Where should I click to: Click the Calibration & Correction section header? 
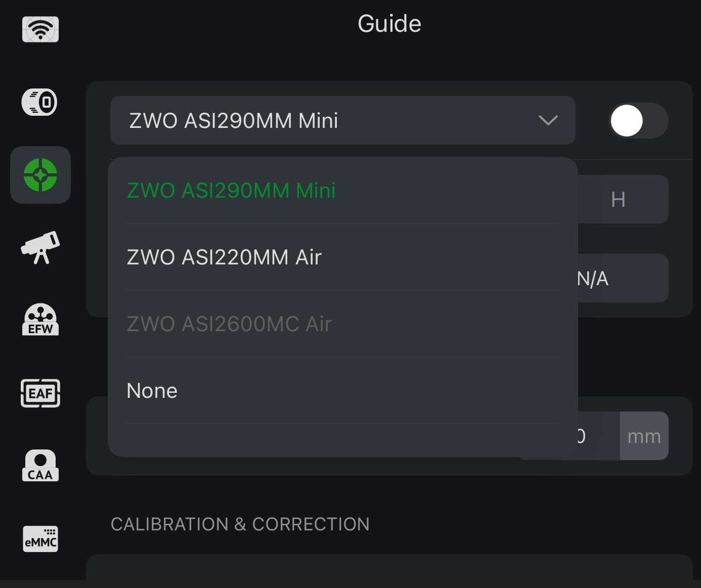pos(240,524)
